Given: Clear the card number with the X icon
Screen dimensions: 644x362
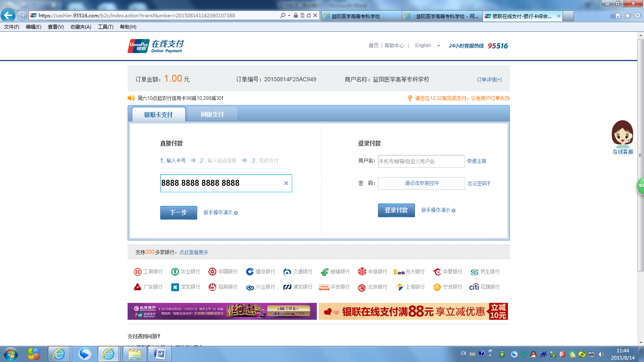Looking at the screenshot, I should click(286, 183).
